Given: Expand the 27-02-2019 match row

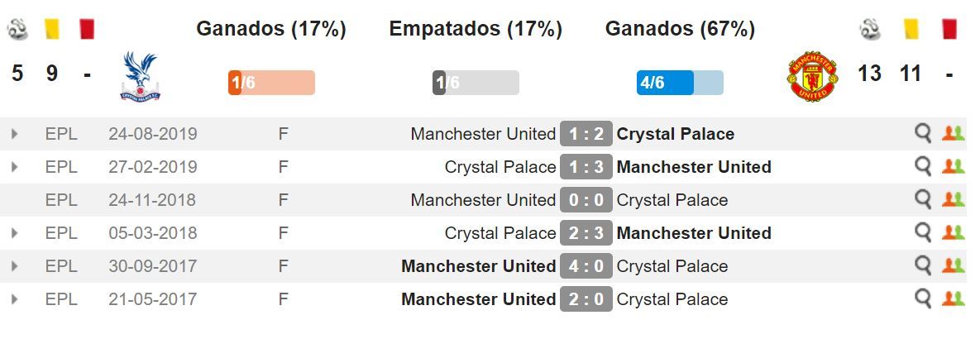Looking at the screenshot, I should point(14,167).
